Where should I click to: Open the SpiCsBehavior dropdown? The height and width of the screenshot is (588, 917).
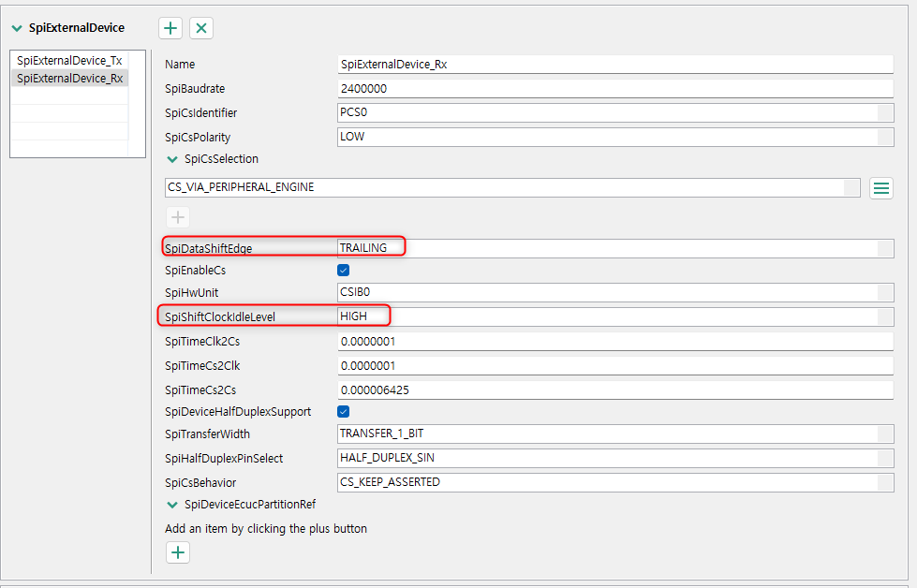(614, 481)
